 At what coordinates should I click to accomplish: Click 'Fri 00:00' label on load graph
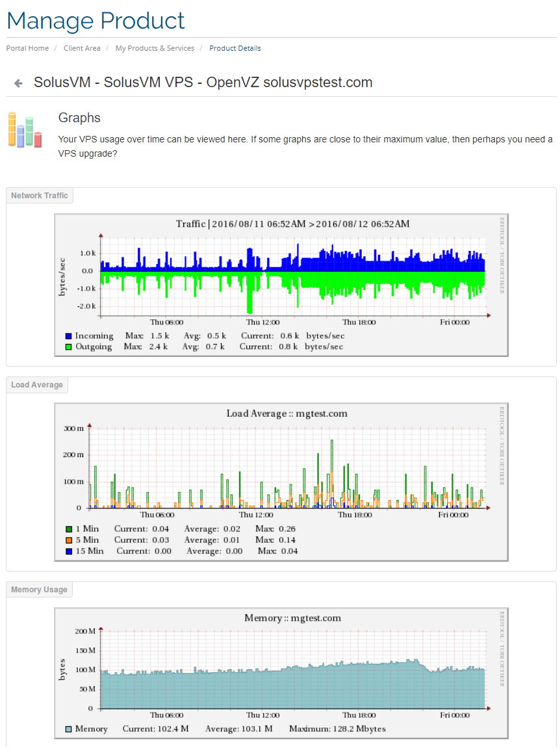tap(453, 515)
